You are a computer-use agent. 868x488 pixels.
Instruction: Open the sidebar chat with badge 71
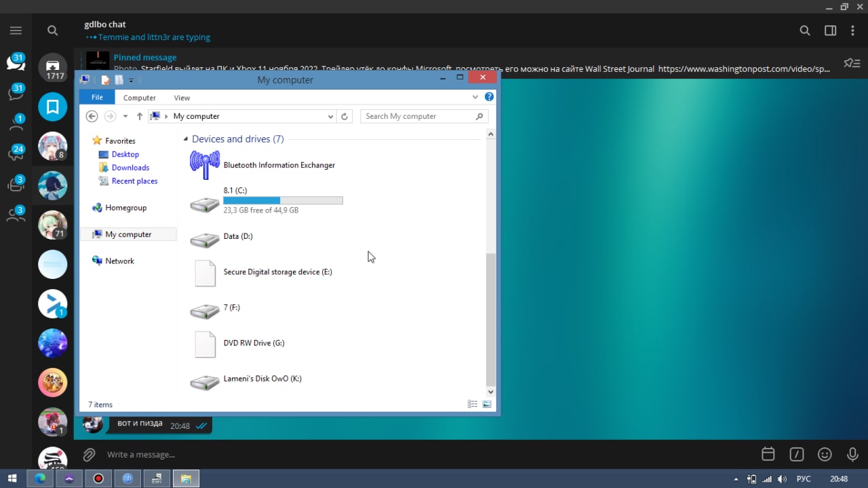(x=52, y=225)
